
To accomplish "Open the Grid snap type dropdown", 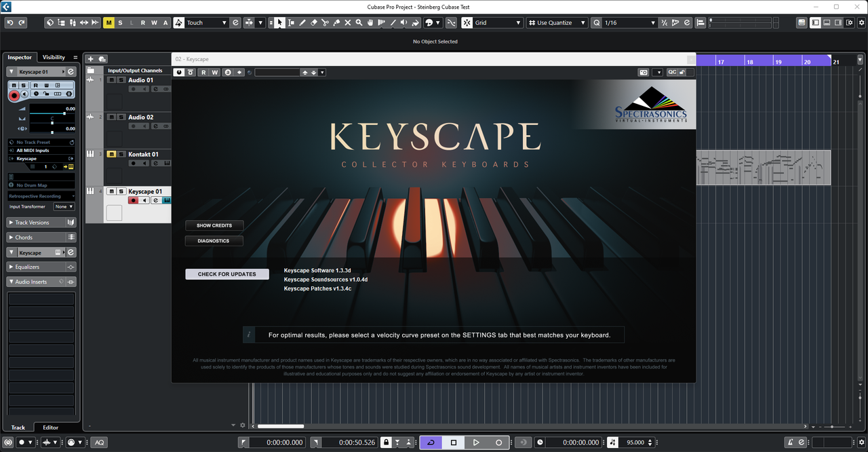I will coord(498,22).
